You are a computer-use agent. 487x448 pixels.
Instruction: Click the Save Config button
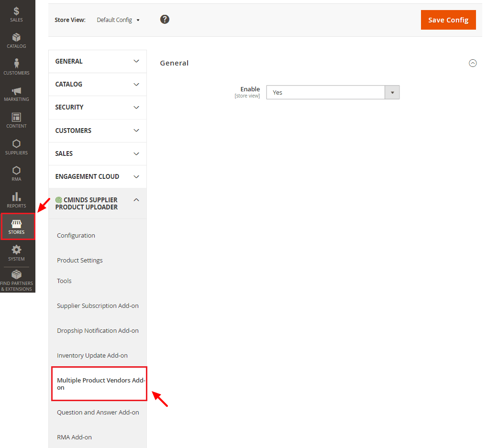tap(448, 20)
